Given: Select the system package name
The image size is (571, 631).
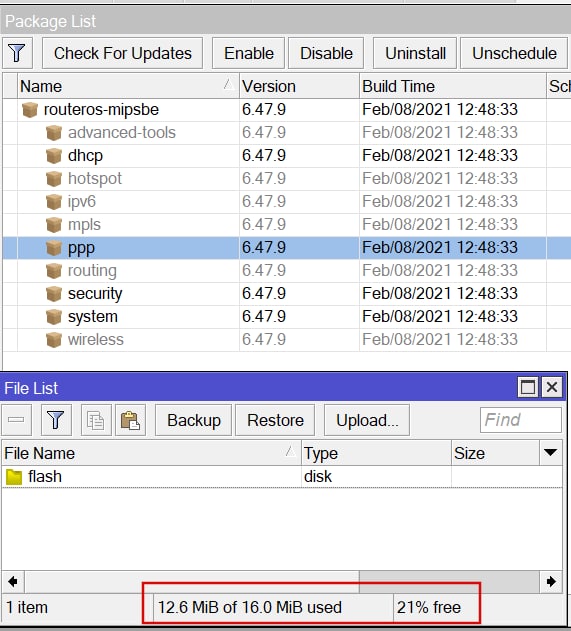Looking at the screenshot, I should click(x=93, y=317).
